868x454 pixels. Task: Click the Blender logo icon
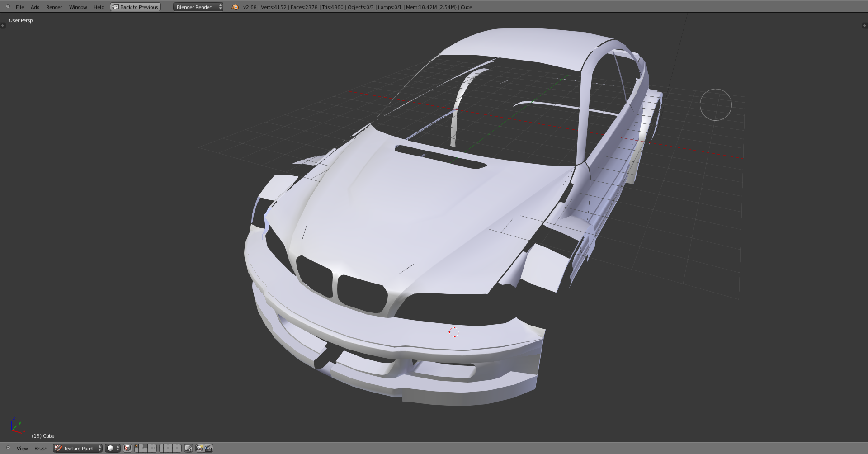point(235,7)
